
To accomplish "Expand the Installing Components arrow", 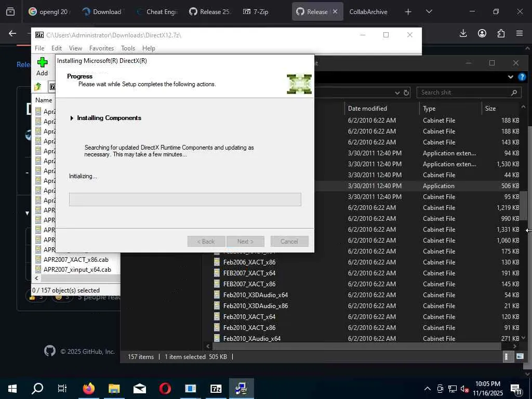I will [72, 118].
